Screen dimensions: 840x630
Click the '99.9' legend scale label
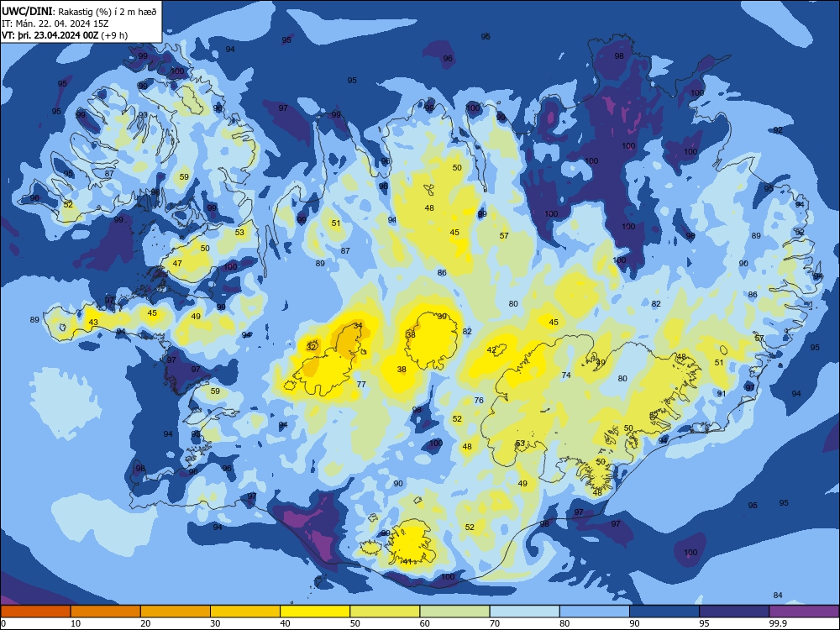(x=778, y=623)
